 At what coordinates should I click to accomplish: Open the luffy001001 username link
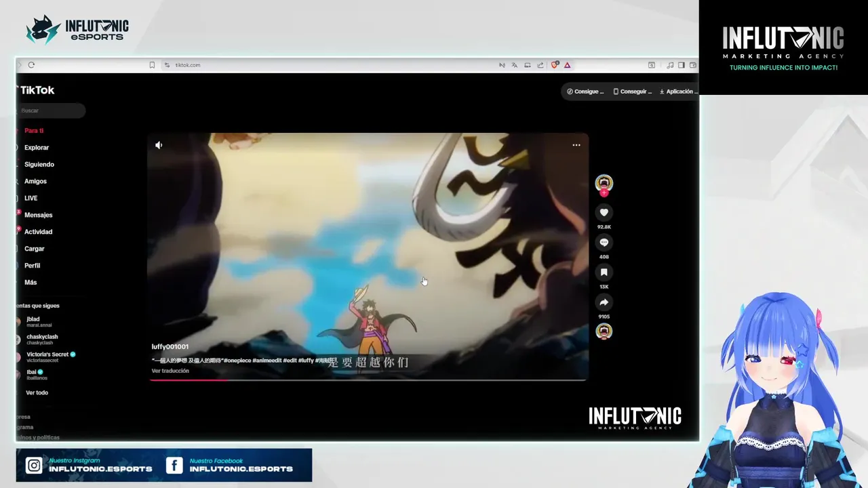170,346
